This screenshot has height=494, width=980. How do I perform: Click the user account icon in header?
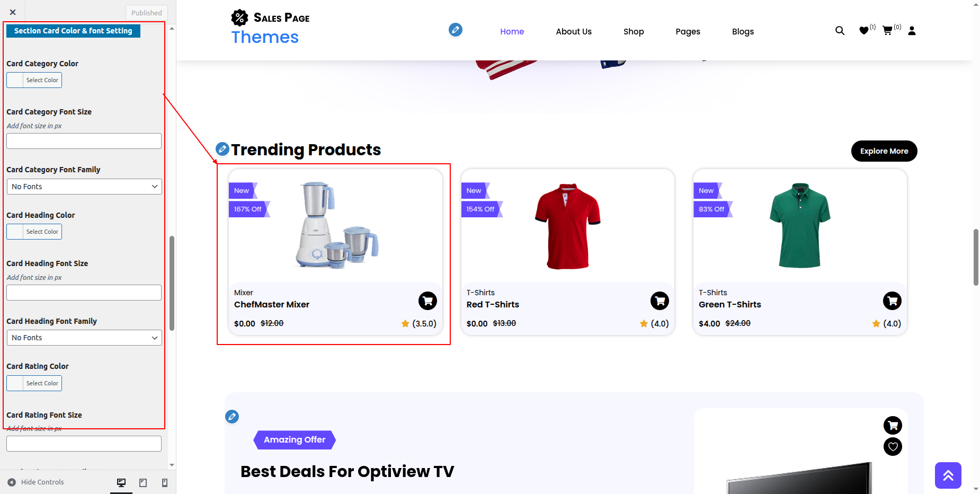[x=912, y=31]
